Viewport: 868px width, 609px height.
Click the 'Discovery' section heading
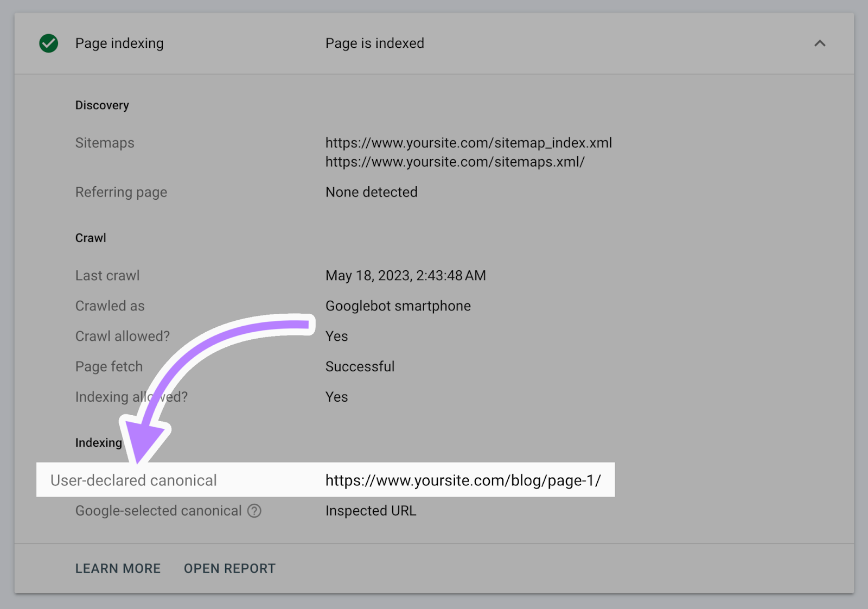coord(102,105)
